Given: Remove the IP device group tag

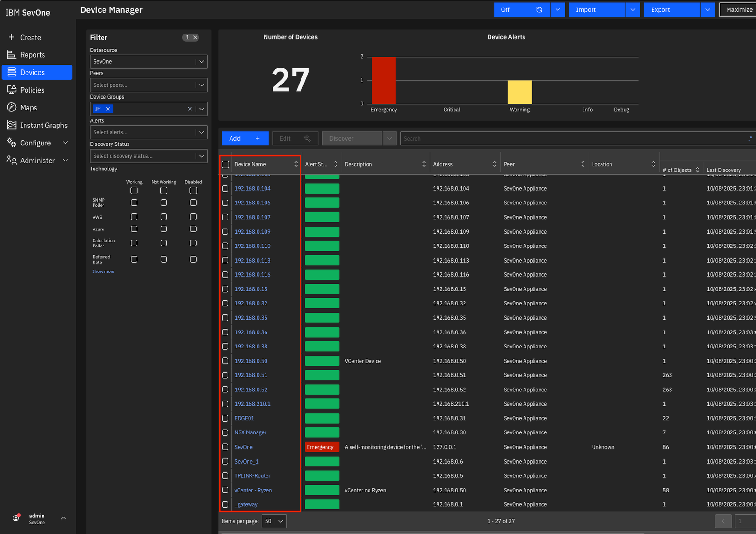Looking at the screenshot, I should [x=108, y=109].
